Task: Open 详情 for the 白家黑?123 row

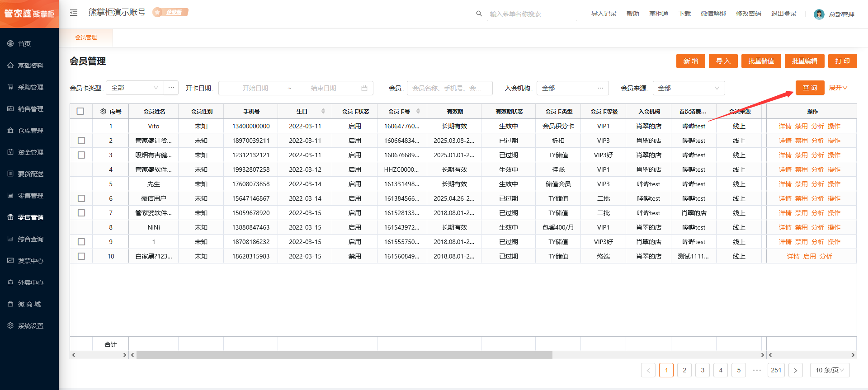Action: click(x=793, y=256)
